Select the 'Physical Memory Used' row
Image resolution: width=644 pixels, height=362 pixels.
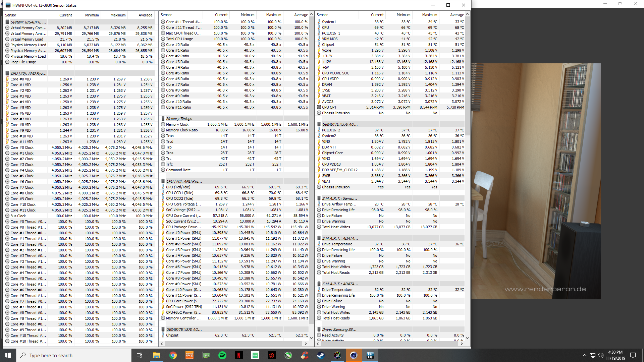tap(79, 45)
